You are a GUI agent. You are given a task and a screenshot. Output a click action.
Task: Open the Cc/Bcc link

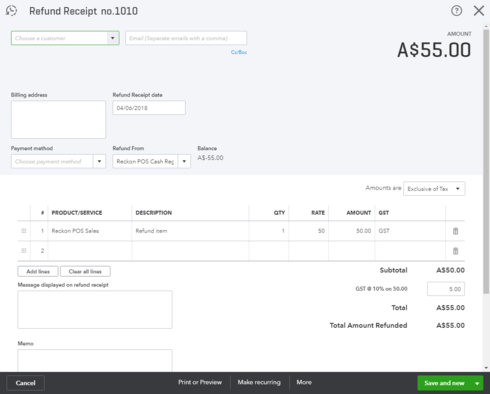pyautogui.click(x=239, y=52)
